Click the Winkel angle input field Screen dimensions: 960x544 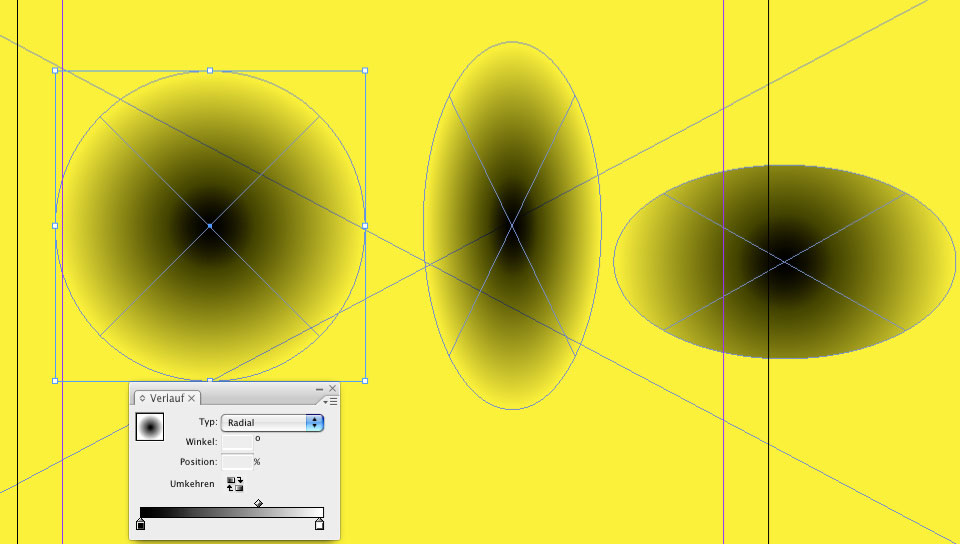237,441
